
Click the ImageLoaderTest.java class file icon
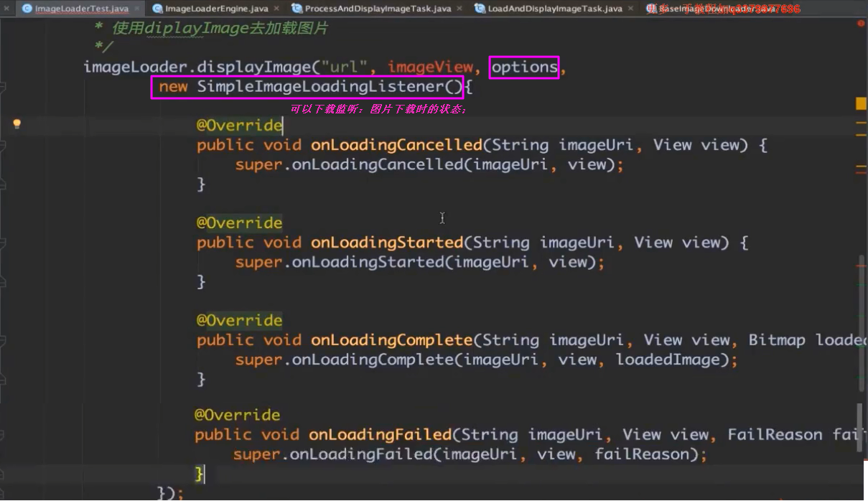[x=27, y=9]
